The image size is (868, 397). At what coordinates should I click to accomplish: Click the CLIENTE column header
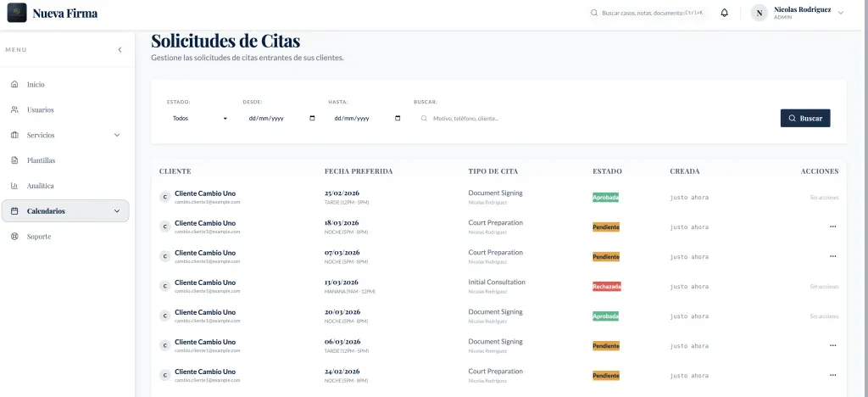(x=175, y=171)
